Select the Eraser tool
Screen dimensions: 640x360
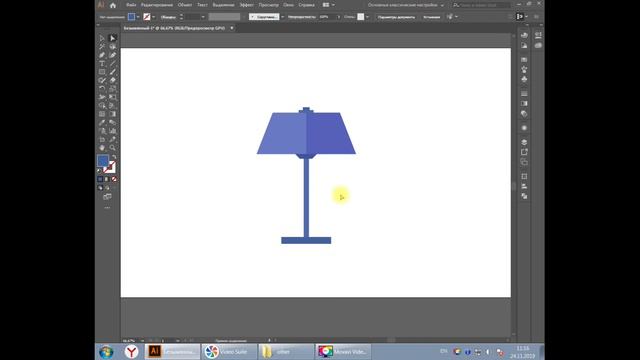pyautogui.click(x=113, y=80)
